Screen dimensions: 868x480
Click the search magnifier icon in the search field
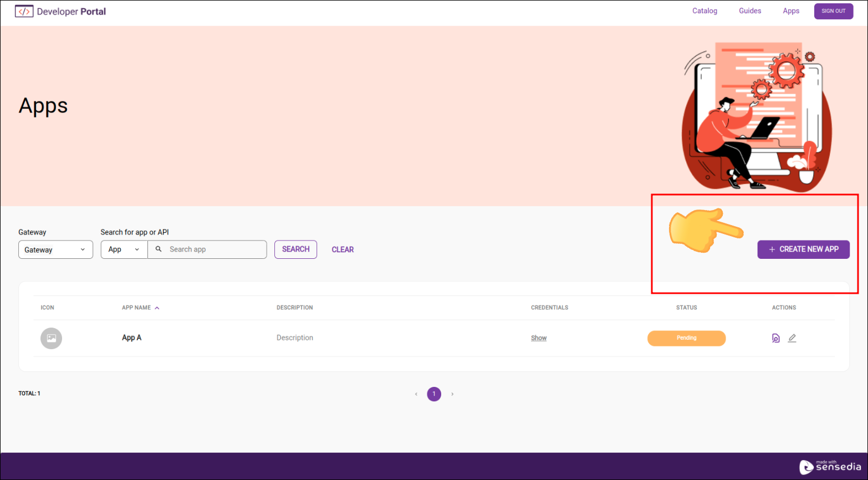point(157,249)
